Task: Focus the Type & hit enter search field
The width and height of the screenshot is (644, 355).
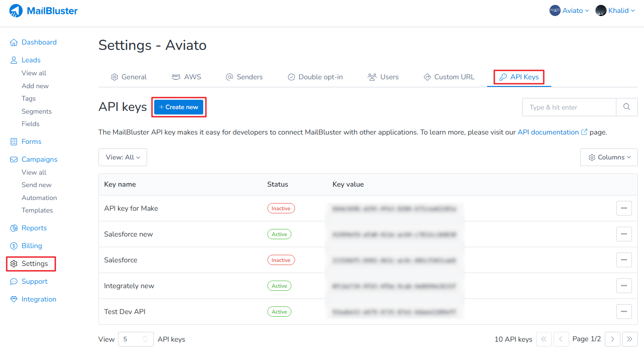Action: pos(569,107)
